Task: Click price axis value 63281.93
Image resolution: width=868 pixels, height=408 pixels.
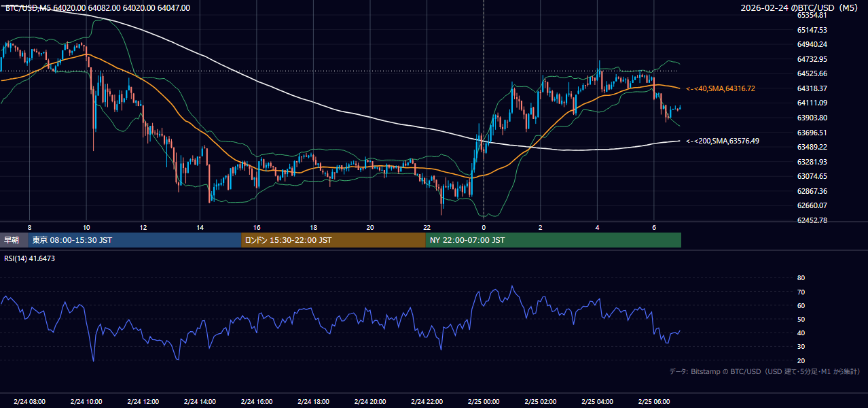Action: [812, 162]
